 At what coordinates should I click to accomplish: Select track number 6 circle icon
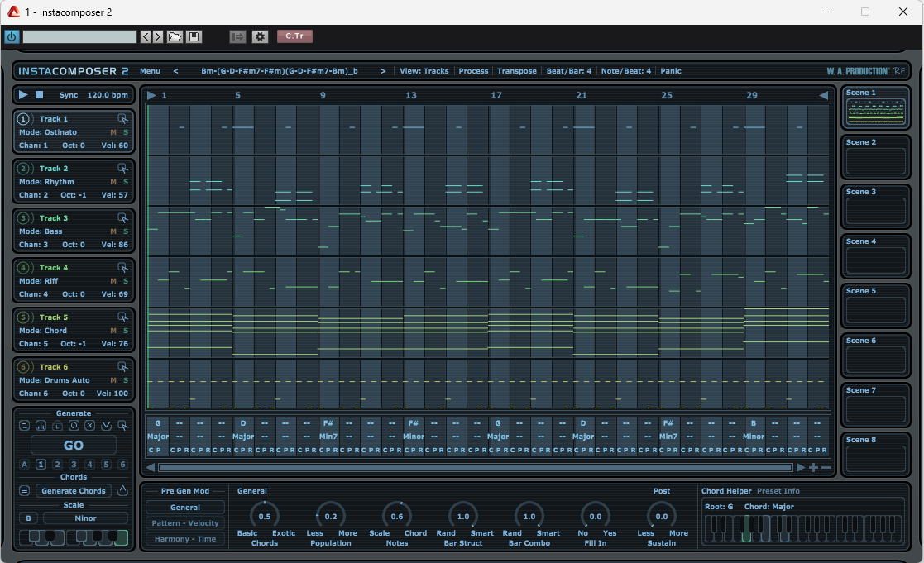coord(23,367)
